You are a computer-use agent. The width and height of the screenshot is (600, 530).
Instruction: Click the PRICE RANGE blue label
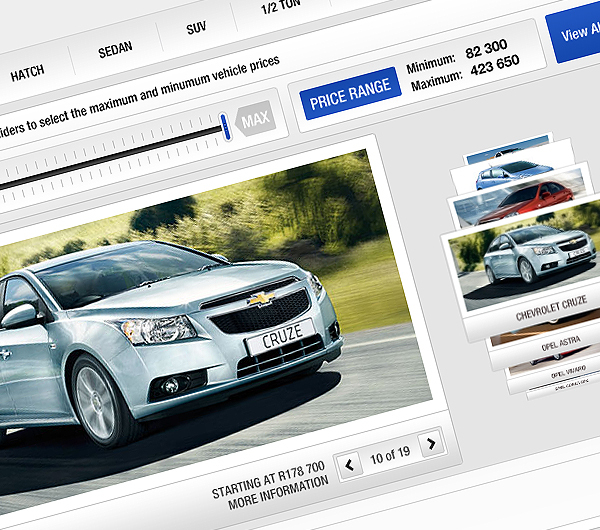(350, 93)
